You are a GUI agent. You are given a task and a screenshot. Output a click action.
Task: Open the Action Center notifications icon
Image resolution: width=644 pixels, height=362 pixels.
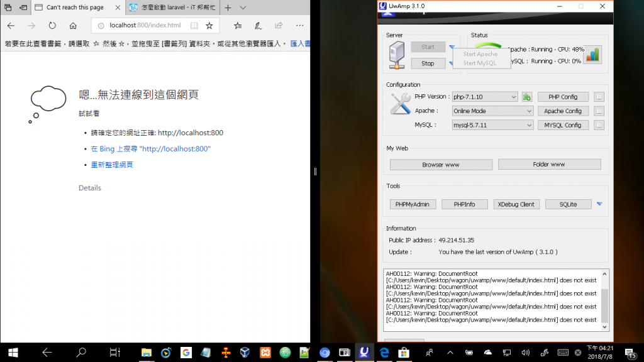pos(630,353)
